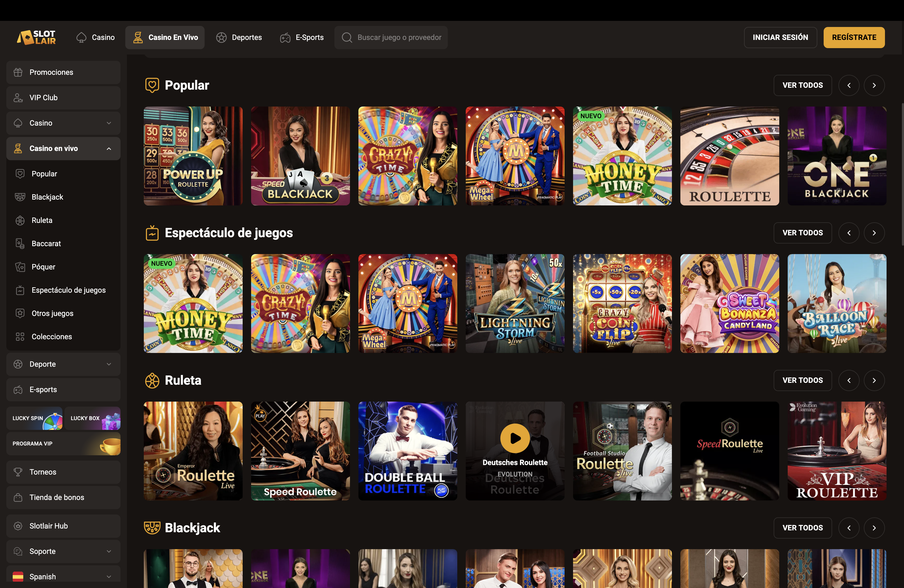Click the Baccarat icon in sidebar
Viewport: 904px width, 588px height.
click(x=20, y=244)
